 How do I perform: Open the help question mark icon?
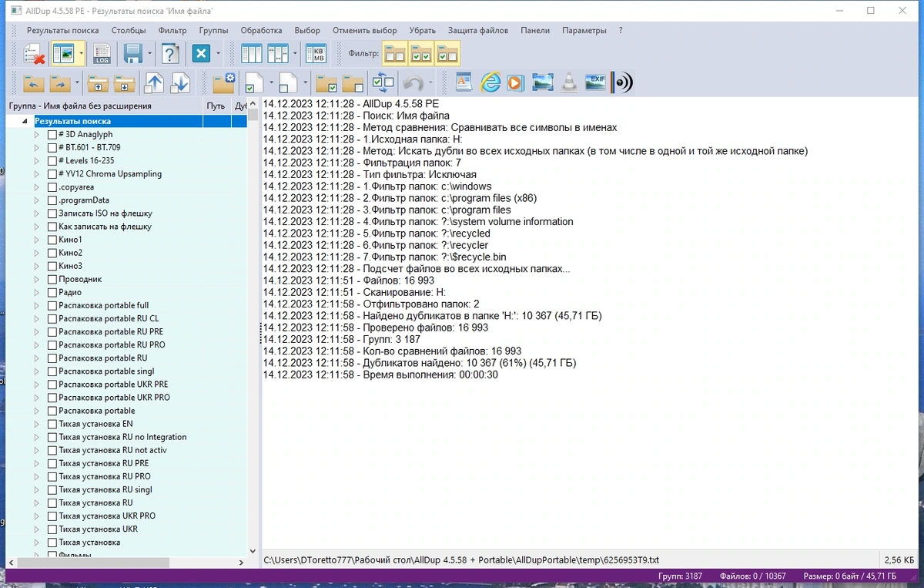point(170,54)
